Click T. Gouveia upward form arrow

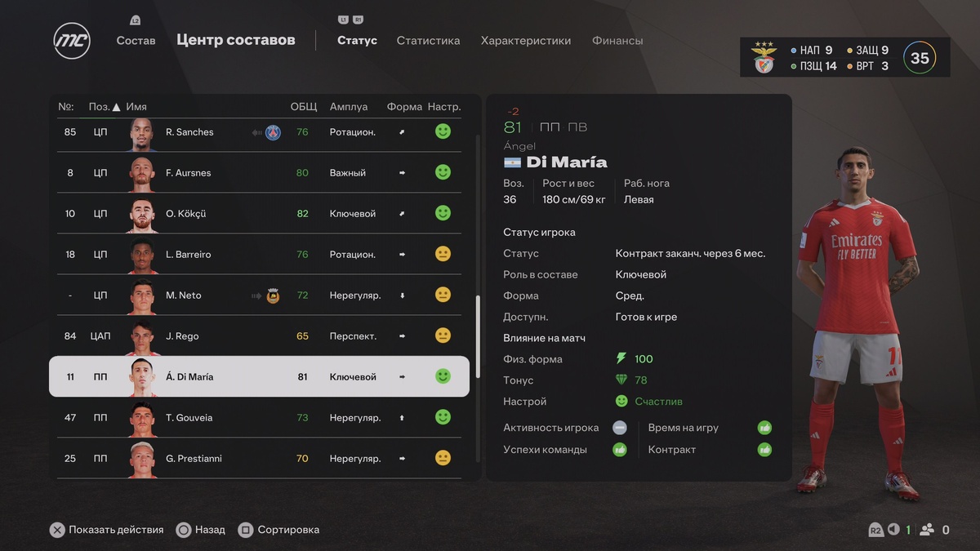pyautogui.click(x=402, y=418)
